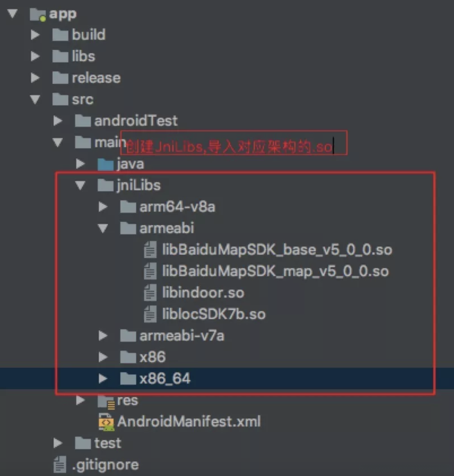Click the java source folder icon
Screen dimensions: 454x476
pyautogui.click(x=105, y=164)
